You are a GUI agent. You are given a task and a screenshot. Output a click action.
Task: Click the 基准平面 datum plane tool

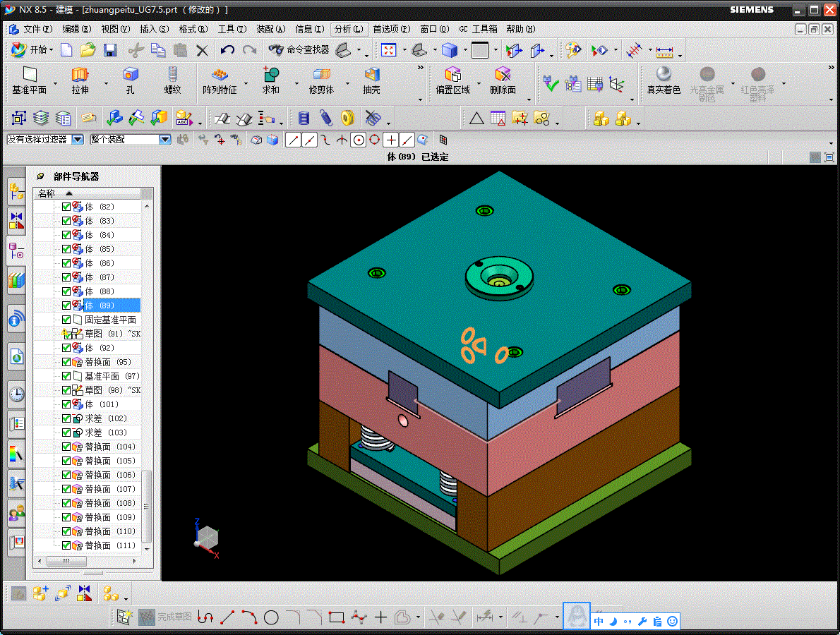pyautogui.click(x=30, y=80)
